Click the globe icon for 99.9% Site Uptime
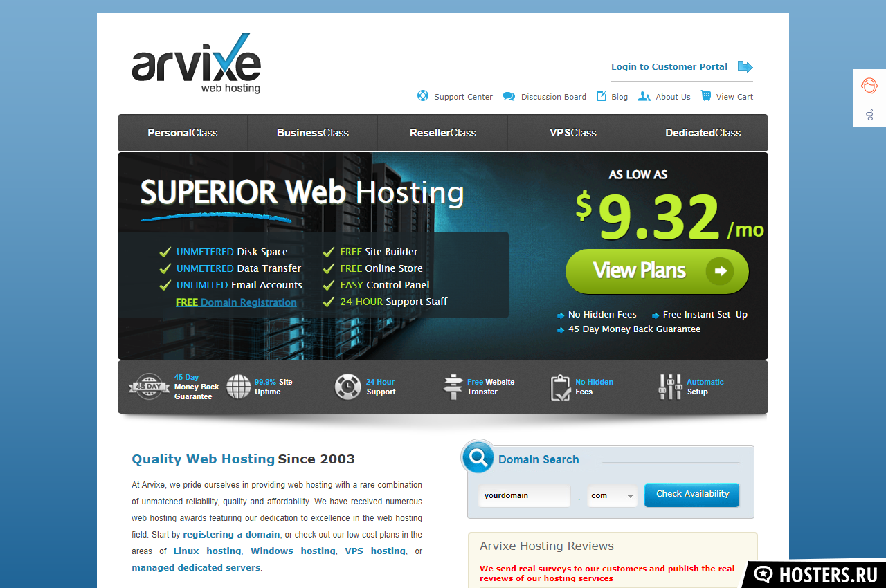 pyautogui.click(x=239, y=387)
